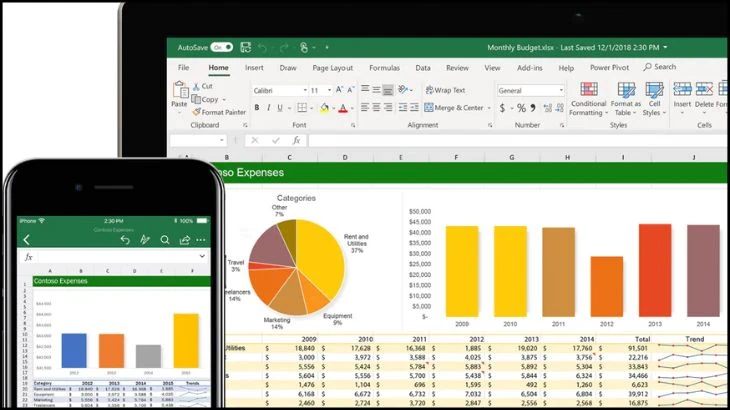This screenshot has height=410, width=730.
Task: Click the Top Align icon
Action: [365, 89]
